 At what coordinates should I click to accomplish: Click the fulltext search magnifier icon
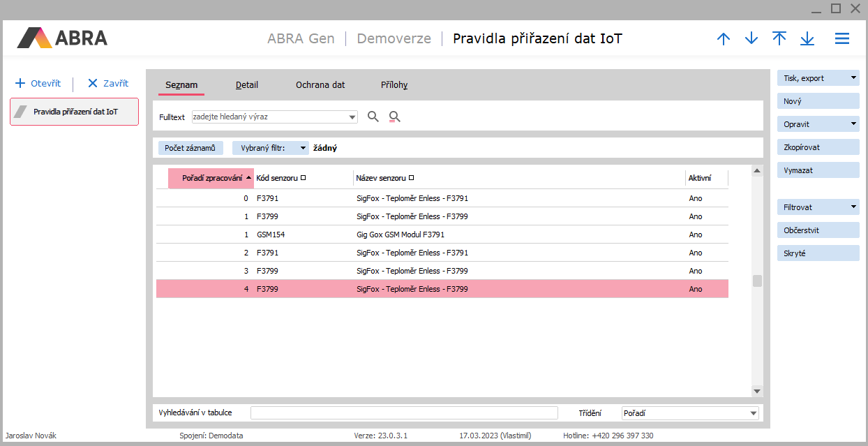pos(373,117)
